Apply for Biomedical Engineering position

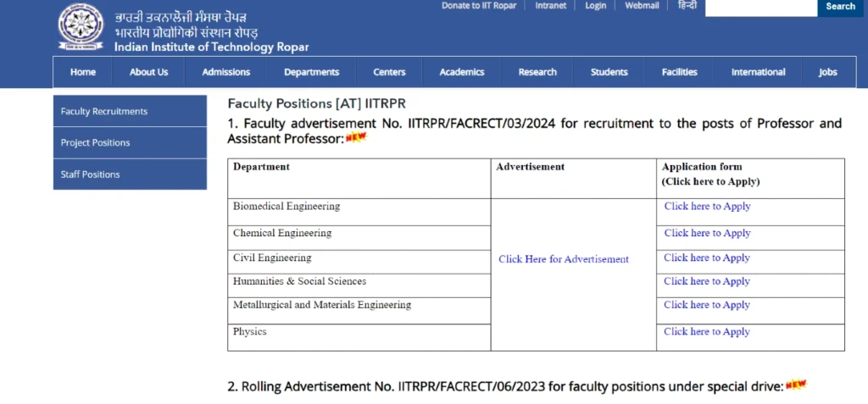click(x=708, y=206)
